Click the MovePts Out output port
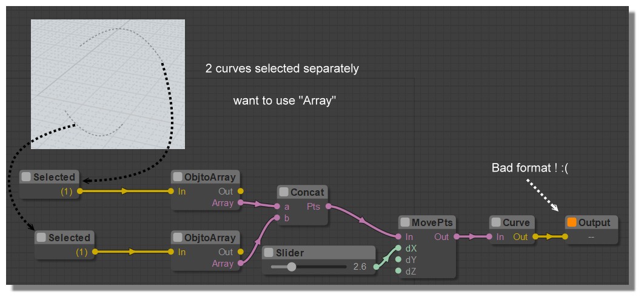This screenshot has height=300, width=644. pos(457,237)
